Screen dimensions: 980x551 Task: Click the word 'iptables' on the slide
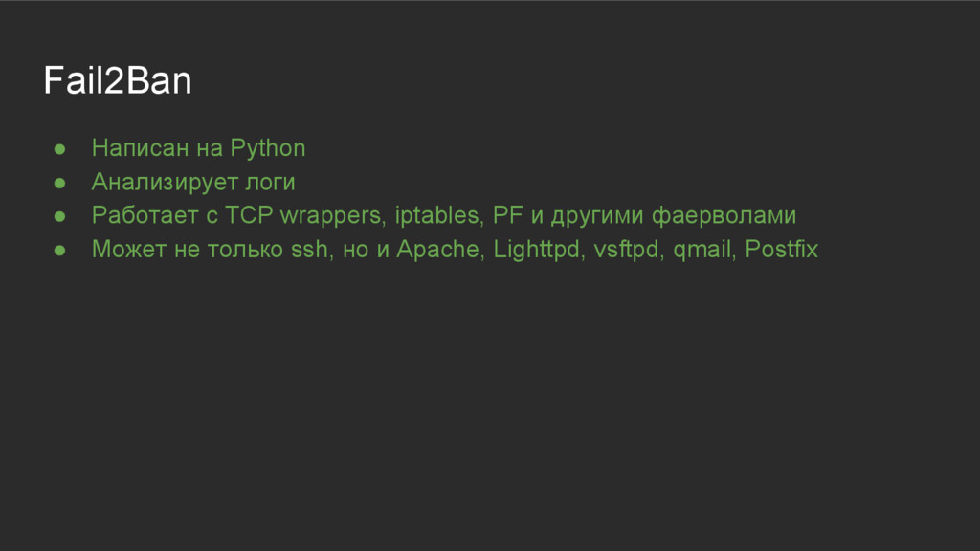[438, 216]
